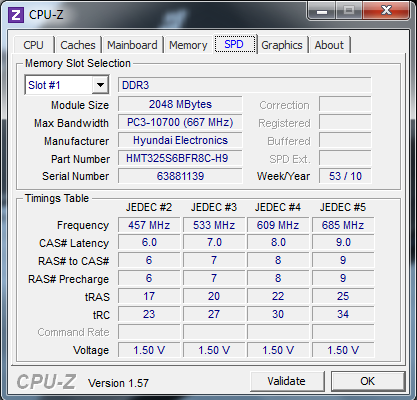Viewport: 417px width, 400px height.
Task: Click the CAS# Latency 6.0 cell
Action: pyautogui.click(x=149, y=242)
